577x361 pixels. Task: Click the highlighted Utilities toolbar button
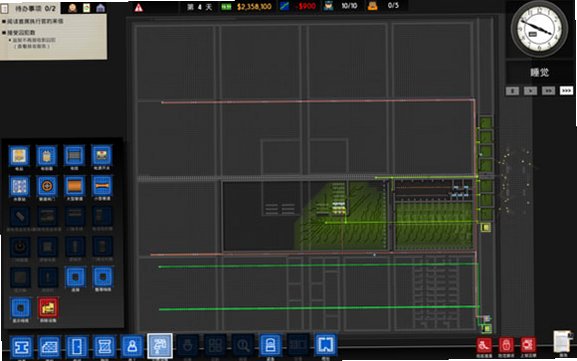160,346
